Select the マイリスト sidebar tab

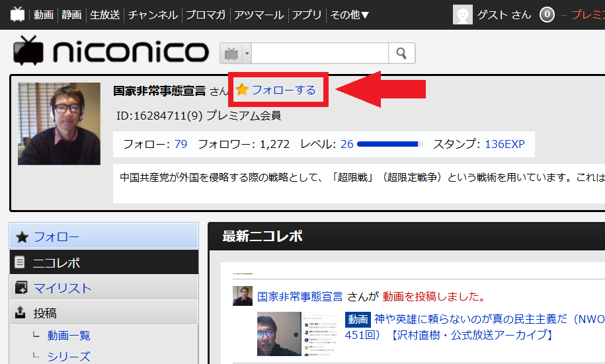click(x=104, y=287)
